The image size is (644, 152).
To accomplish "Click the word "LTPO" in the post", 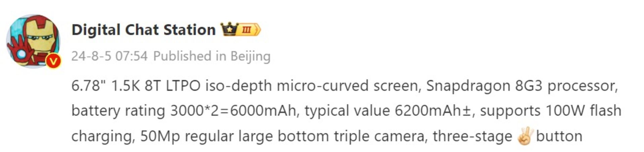I will (183, 86).
